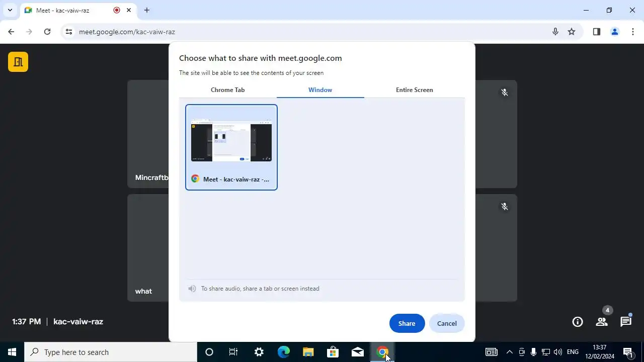644x362 pixels.
Task: Click the tray microphone icon
Action: point(533,352)
